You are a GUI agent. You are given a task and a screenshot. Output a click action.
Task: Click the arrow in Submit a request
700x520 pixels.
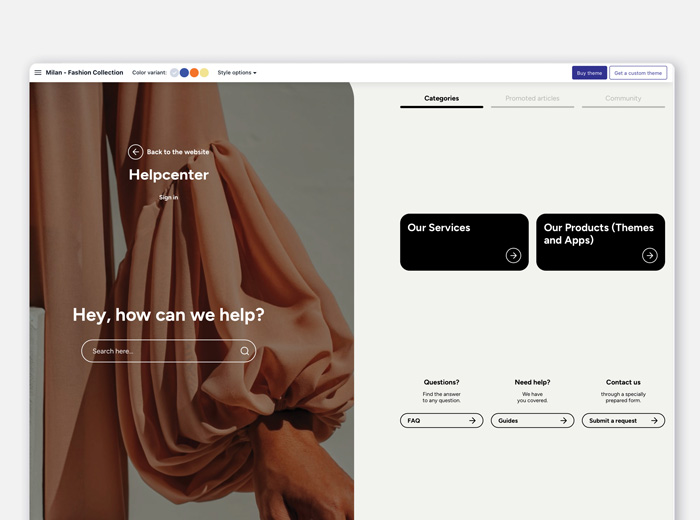[654, 420]
